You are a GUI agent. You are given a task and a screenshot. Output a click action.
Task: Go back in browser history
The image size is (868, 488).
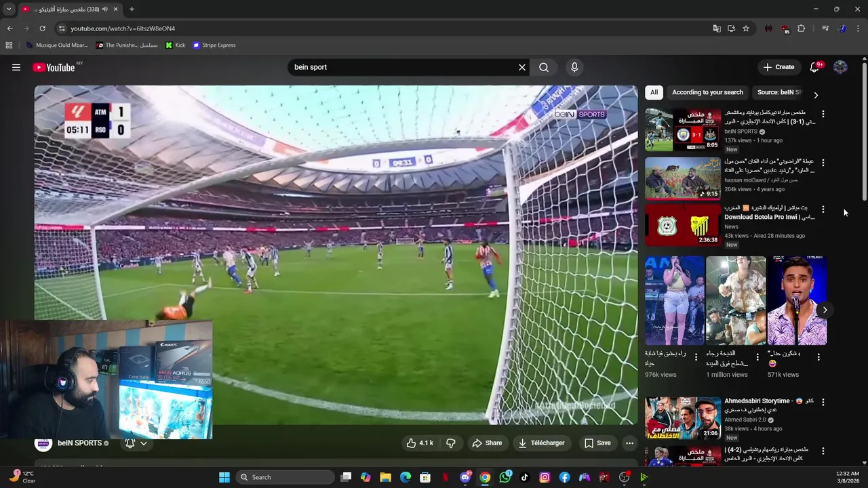pyautogui.click(x=9, y=28)
